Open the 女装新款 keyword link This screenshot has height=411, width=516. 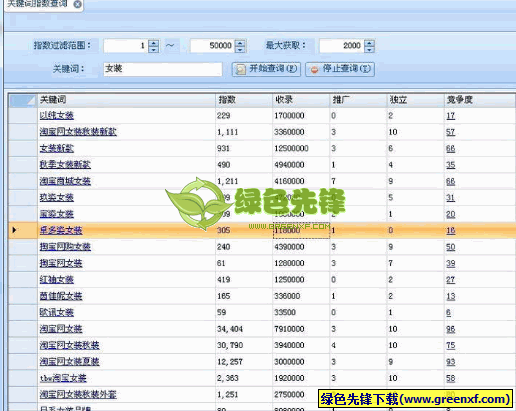click(57, 148)
